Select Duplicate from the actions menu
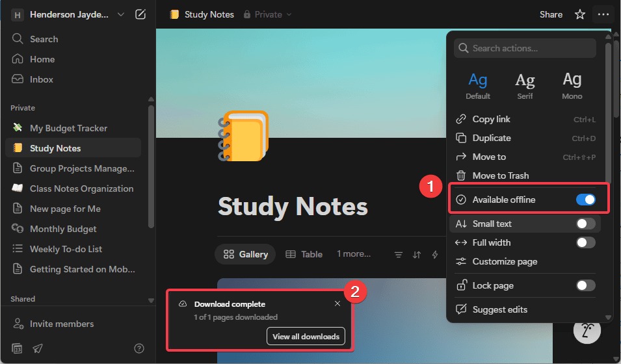This screenshot has height=364, width=621. [x=492, y=138]
